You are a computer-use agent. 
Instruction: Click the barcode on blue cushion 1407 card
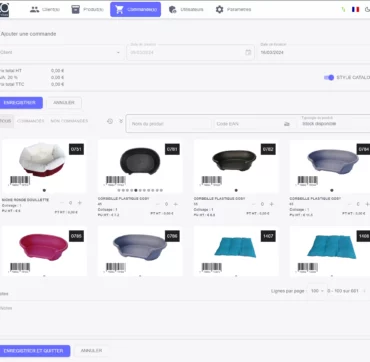[x=212, y=268]
